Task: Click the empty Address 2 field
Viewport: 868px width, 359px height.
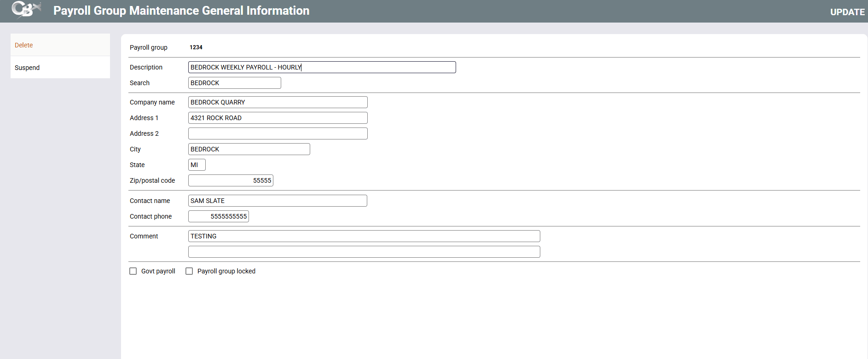Action: pos(278,133)
